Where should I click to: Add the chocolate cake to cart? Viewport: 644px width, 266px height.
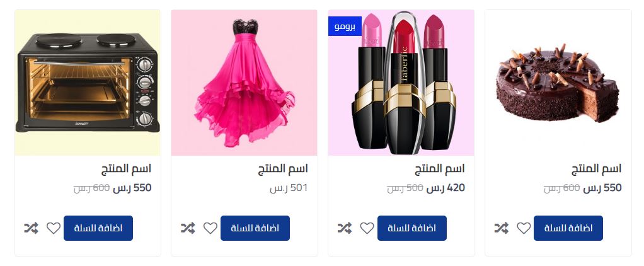coord(568,228)
